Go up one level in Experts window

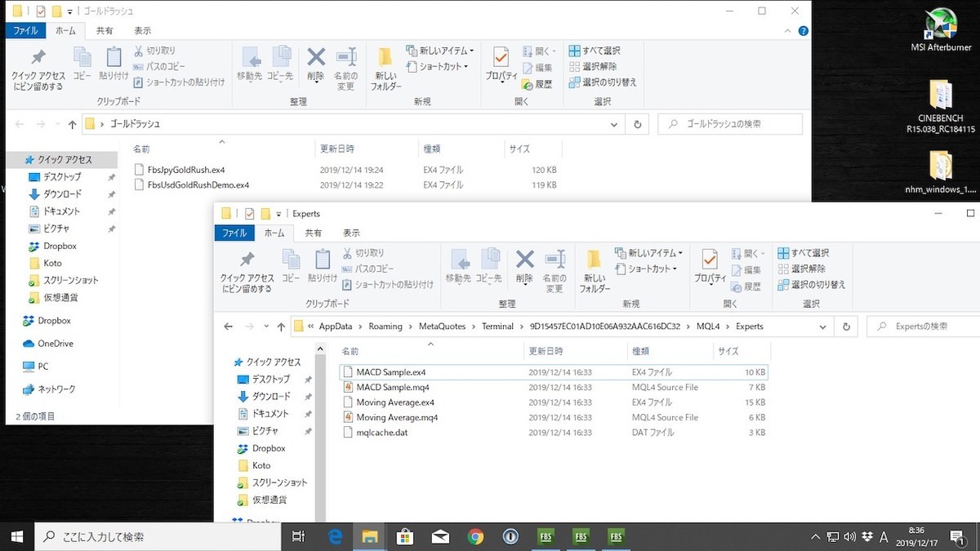[281, 327]
